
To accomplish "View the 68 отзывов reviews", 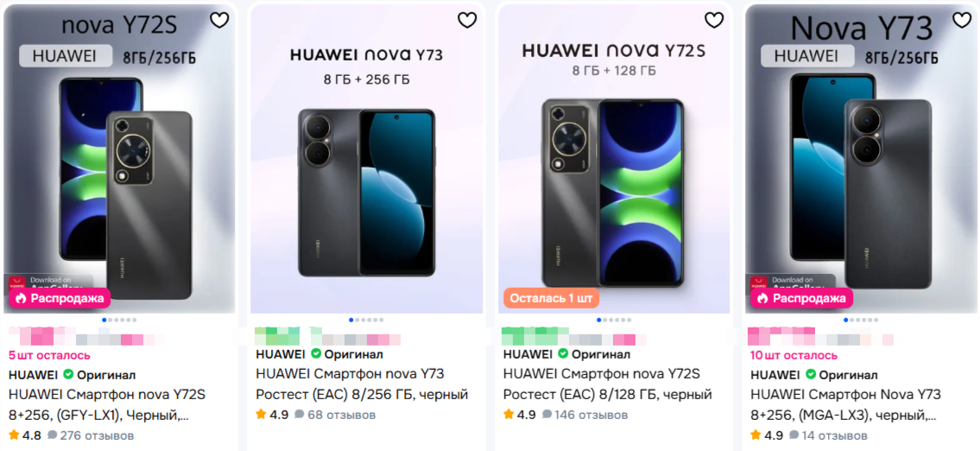I will [335, 415].
